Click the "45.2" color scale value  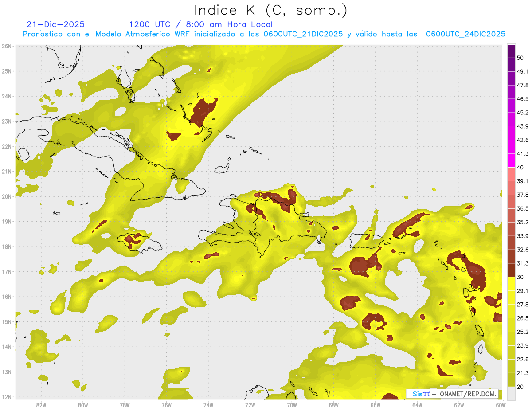(x=523, y=113)
